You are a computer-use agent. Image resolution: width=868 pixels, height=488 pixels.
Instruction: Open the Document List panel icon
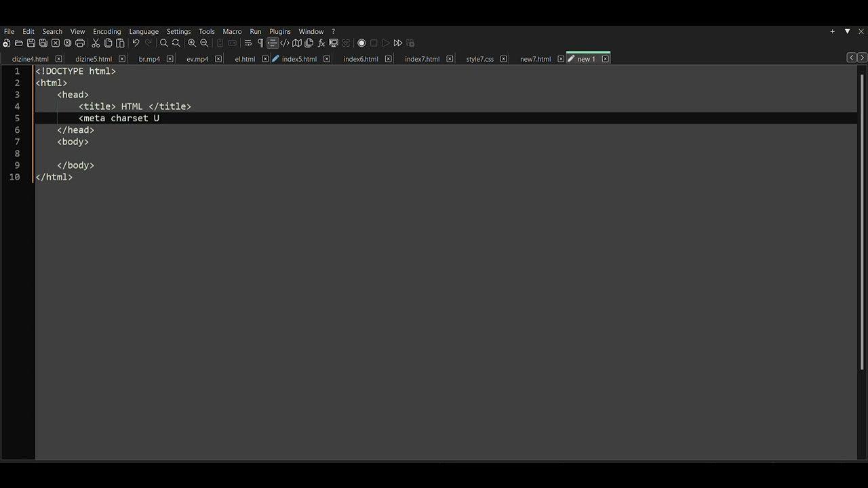pos(309,43)
